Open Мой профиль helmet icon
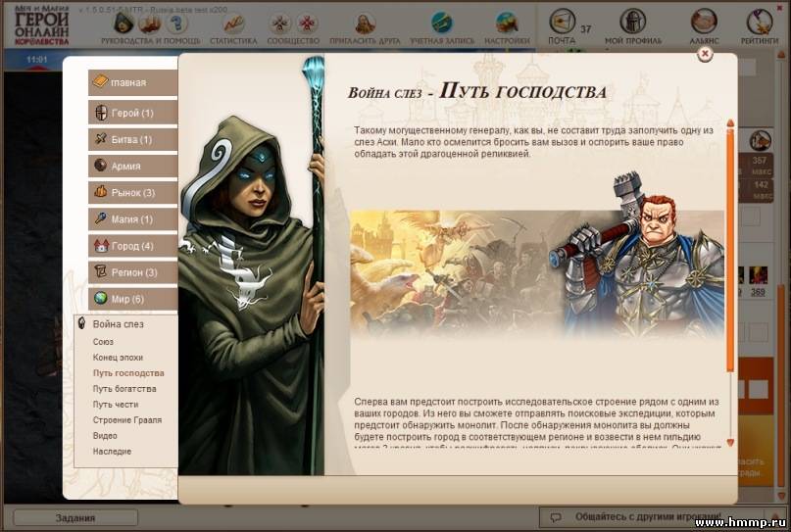This screenshot has height=532, width=791. [x=633, y=23]
